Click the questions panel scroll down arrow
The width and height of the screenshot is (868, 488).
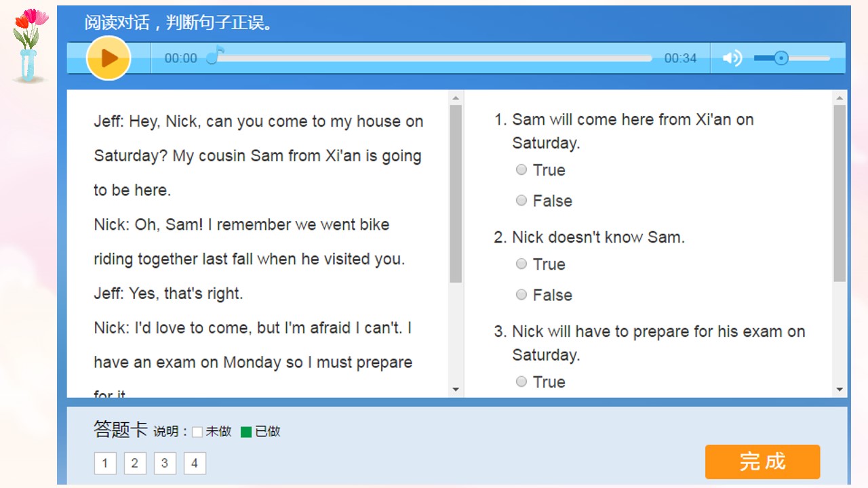pos(840,390)
